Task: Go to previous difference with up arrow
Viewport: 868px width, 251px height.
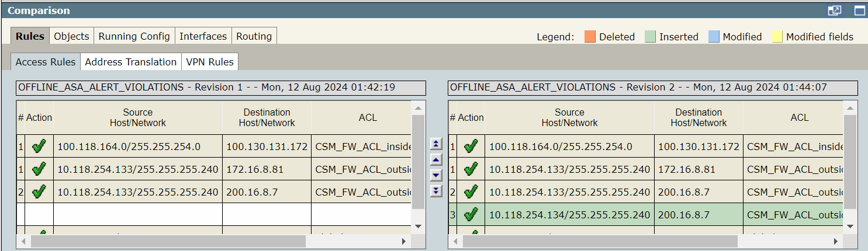Action: 436,159
